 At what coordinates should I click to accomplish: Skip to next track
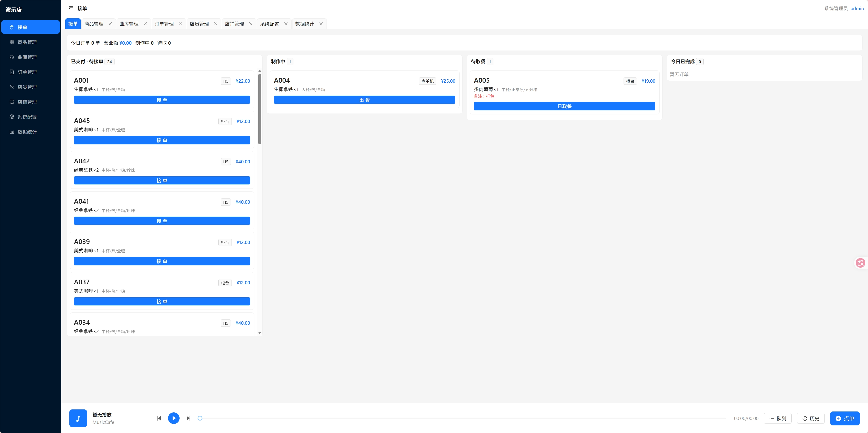(188, 418)
